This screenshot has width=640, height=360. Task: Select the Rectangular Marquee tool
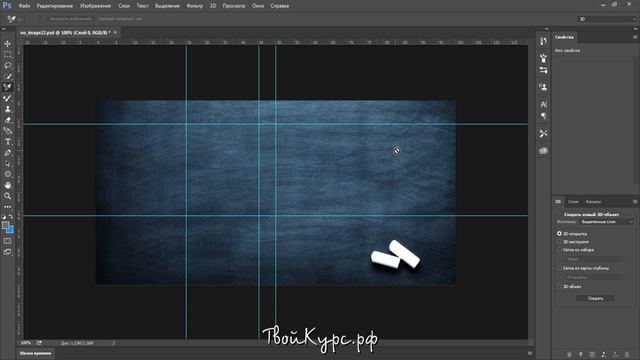[7, 54]
